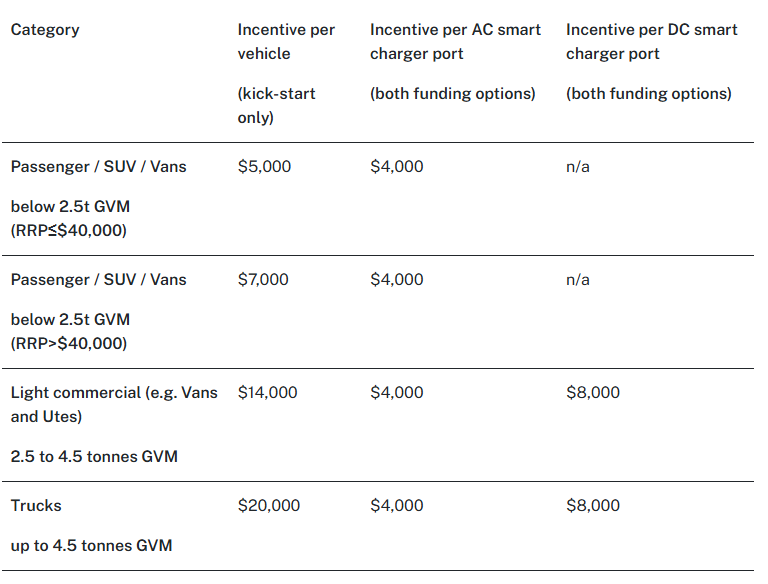Click the (kick-start only) header note

point(276,105)
